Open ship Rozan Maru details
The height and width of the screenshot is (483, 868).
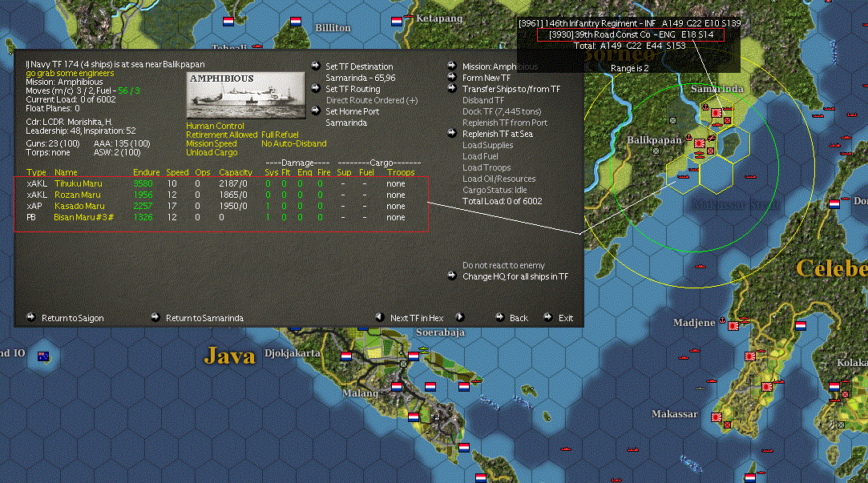click(78, 195)
